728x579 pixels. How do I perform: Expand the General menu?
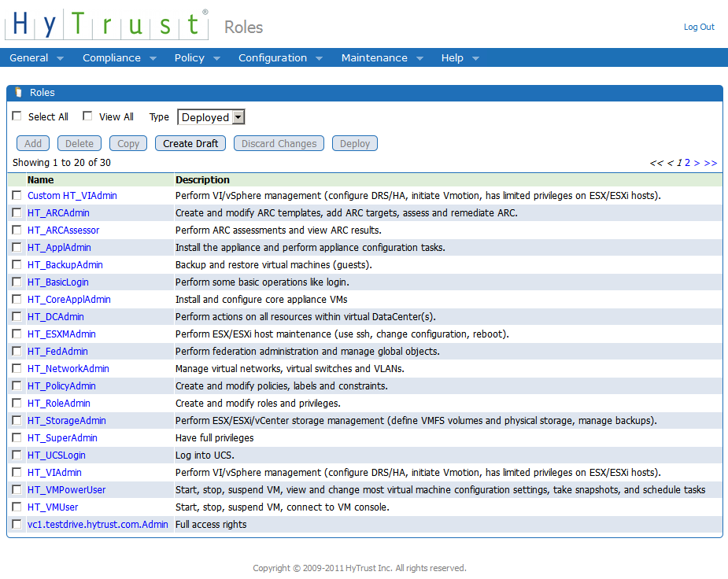36,58
